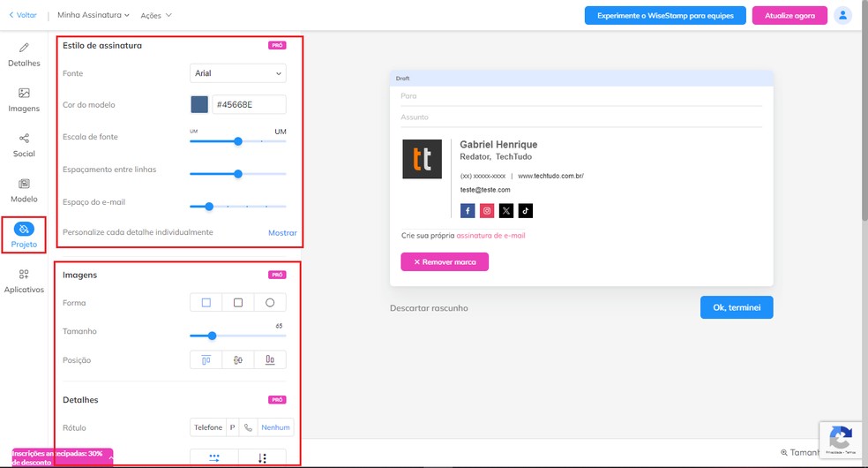Align image position to top
The image size is (868, 468).
(x=206, y=360)
